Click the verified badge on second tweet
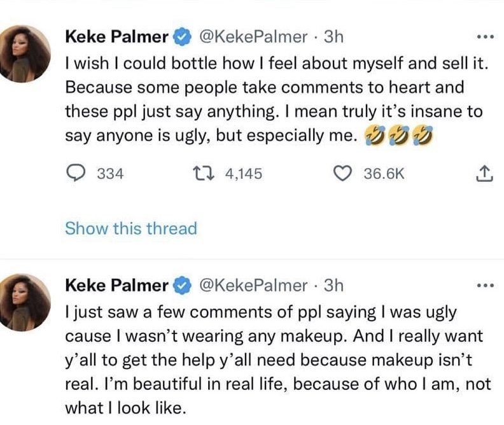Image resolution: width=504 pixels, height=425 pixels. 183,285
